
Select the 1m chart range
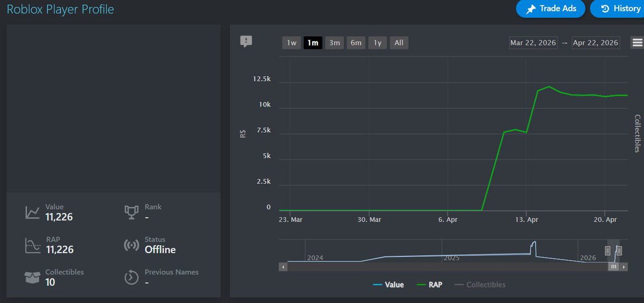click(x=313, y=42)
